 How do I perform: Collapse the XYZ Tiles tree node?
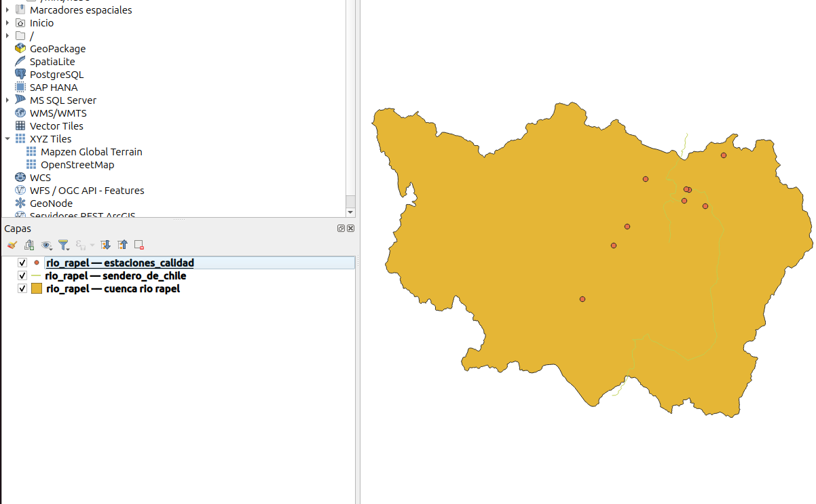[x=7, y=139]
